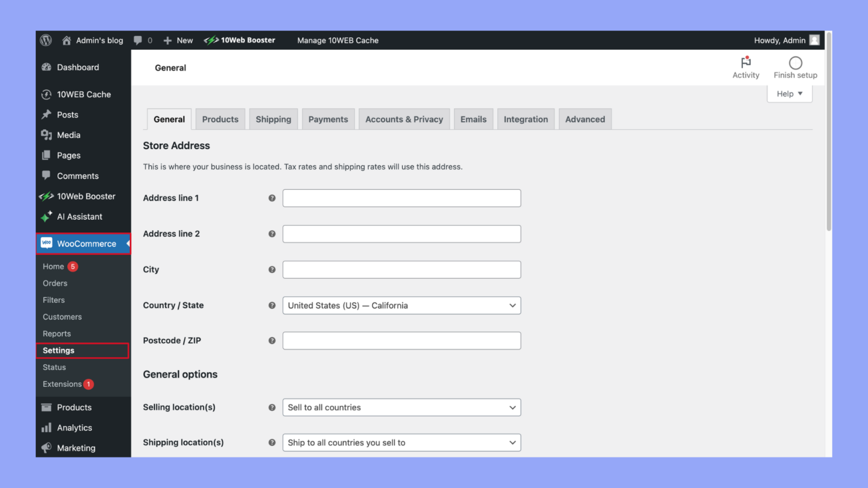Click the WordPress logo in the admin bar
The width and height of the screenshot is (868, 488).
(46, 40)
